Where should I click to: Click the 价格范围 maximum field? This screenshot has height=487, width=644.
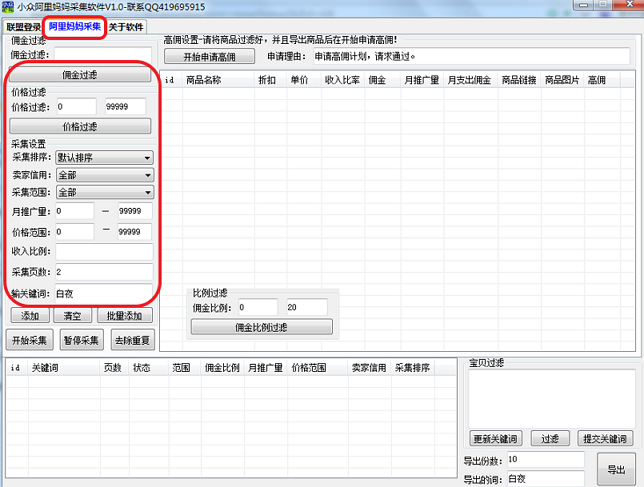135,232
